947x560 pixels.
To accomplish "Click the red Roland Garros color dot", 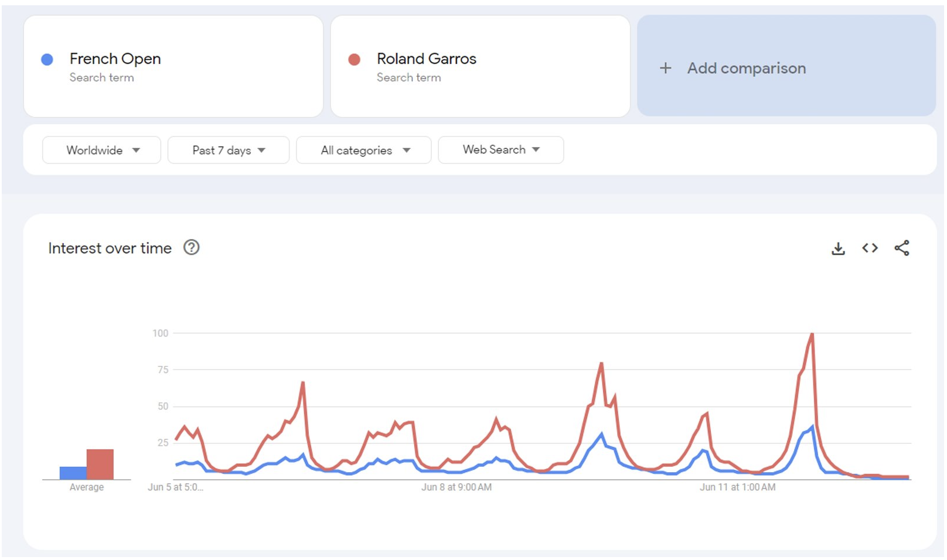I will click(354, 59).
